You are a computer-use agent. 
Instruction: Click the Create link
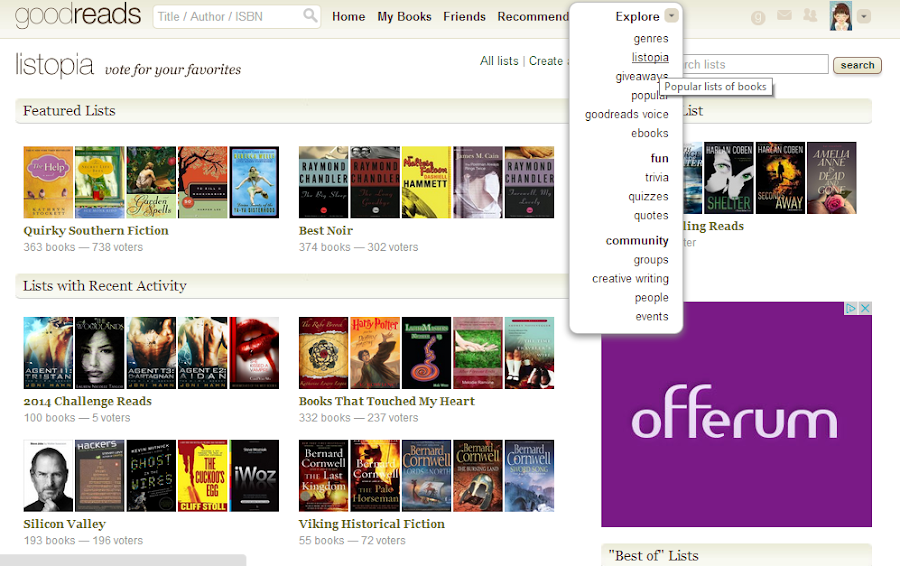(x=546, y=61)
